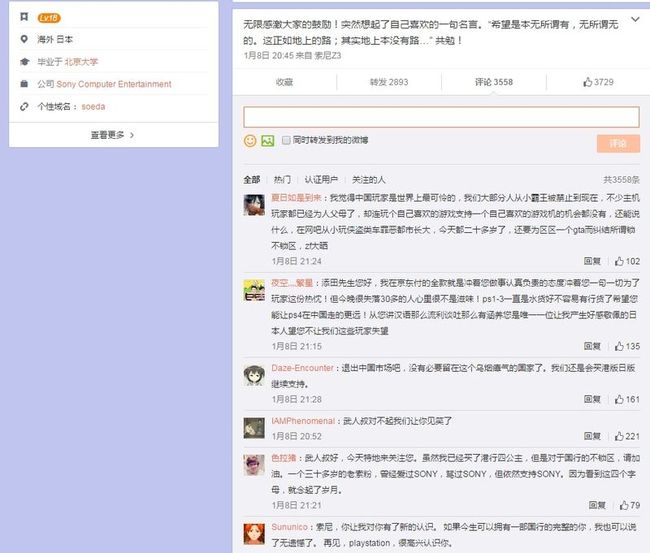Open the 索尼Z3 source link
The width and height of the screenshot is (650, 553).
click(x=327, y=56)
